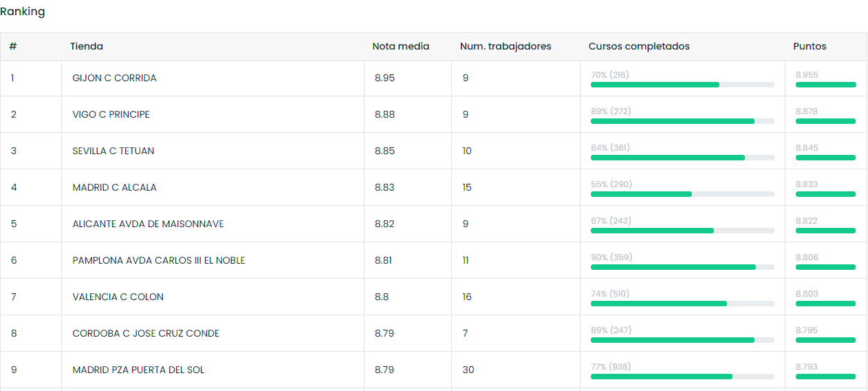This screenshot has height=391, width=868.
Task: Click the 77% (938) courses progress bar
Action: pos(682,377)
